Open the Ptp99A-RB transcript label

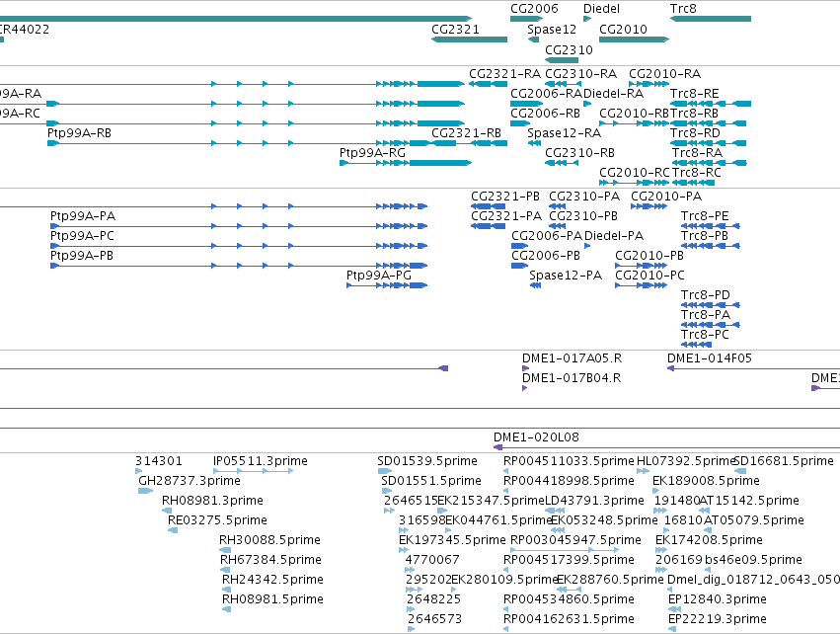79,133
